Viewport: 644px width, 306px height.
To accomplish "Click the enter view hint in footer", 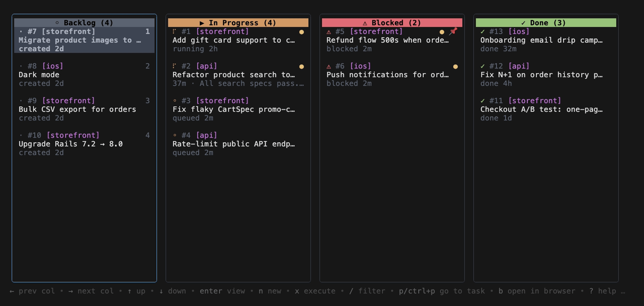I will [x=222, y=291].
